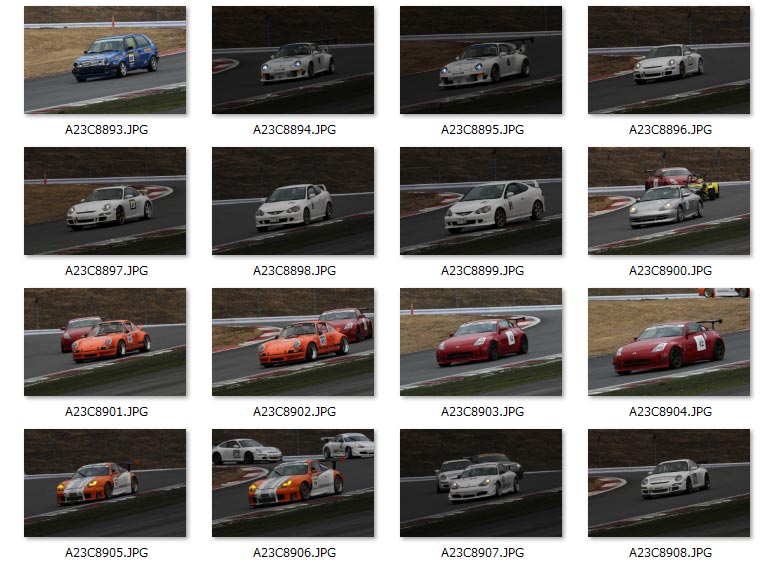Select the A23C8905.JPG file name label
The height and width of the screenshot is (562, 770).
[x=107, y=553]
